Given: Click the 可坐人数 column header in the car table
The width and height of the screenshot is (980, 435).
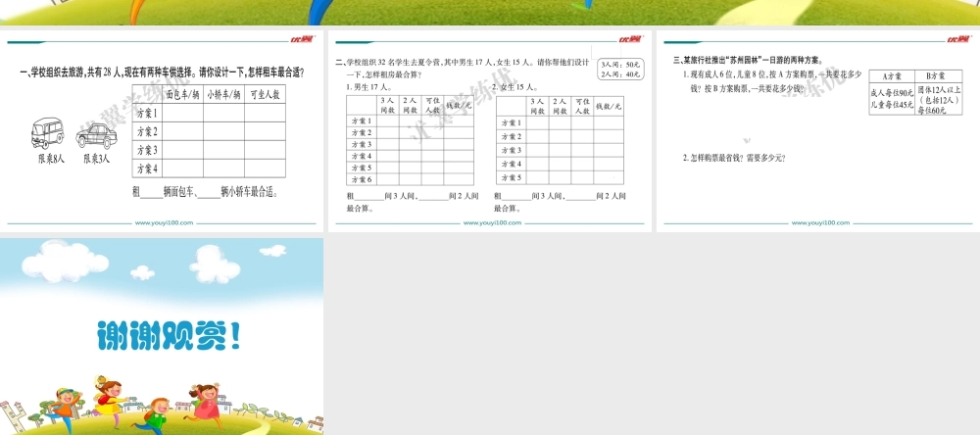Looking at the screenshot, I should (x=265, y=94).
